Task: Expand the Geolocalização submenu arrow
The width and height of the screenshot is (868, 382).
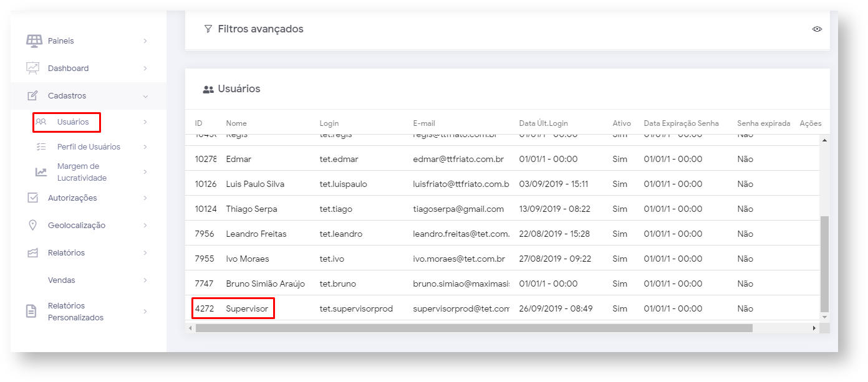Action: tap(145, 226)
